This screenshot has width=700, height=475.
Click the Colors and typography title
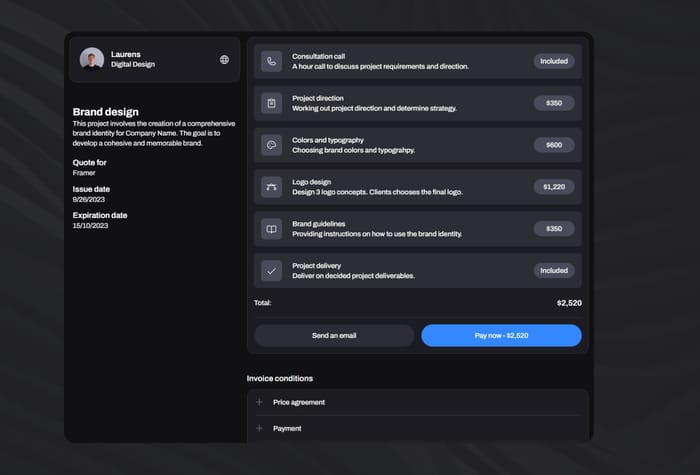tap(328, 140)
